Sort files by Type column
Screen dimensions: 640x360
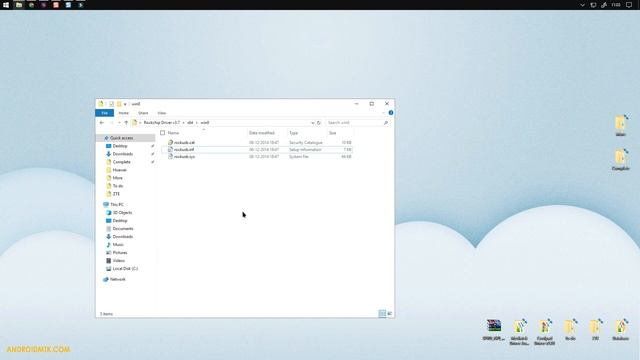[293, 133]
